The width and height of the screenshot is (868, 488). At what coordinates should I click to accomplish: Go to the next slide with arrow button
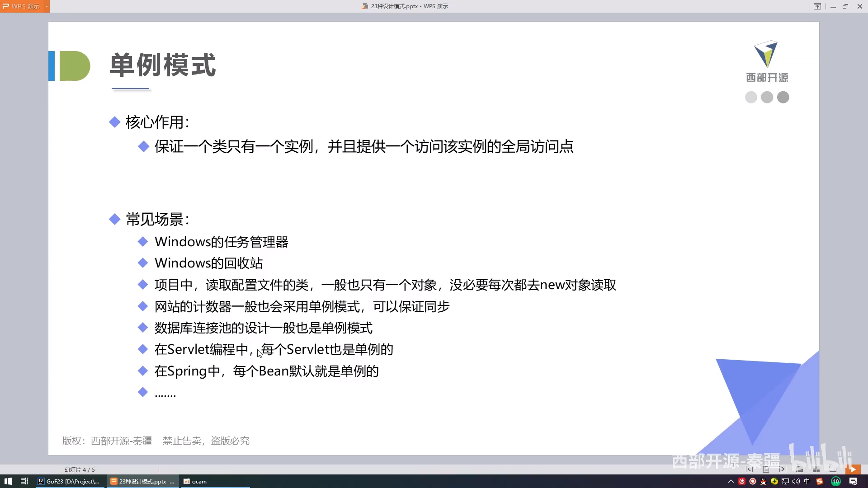(x=783, y=469)
